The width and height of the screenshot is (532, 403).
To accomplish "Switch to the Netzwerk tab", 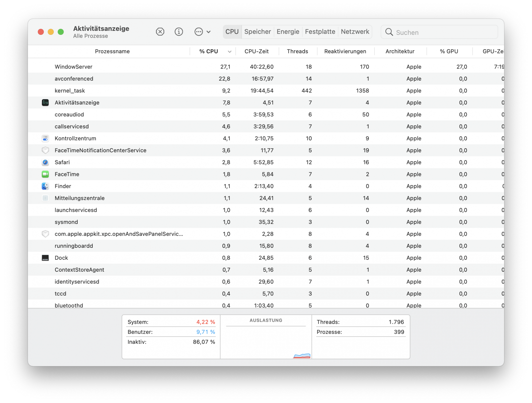I will (x=355, y=32).
